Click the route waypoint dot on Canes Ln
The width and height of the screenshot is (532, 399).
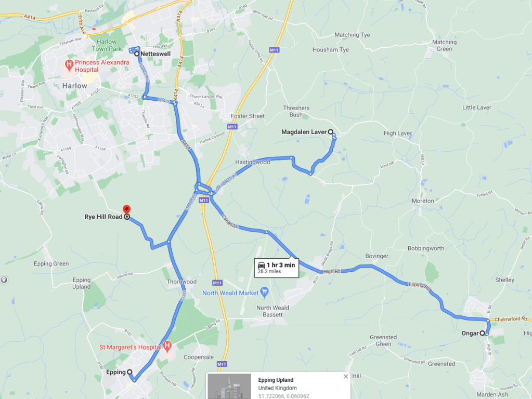click(267, 232)
